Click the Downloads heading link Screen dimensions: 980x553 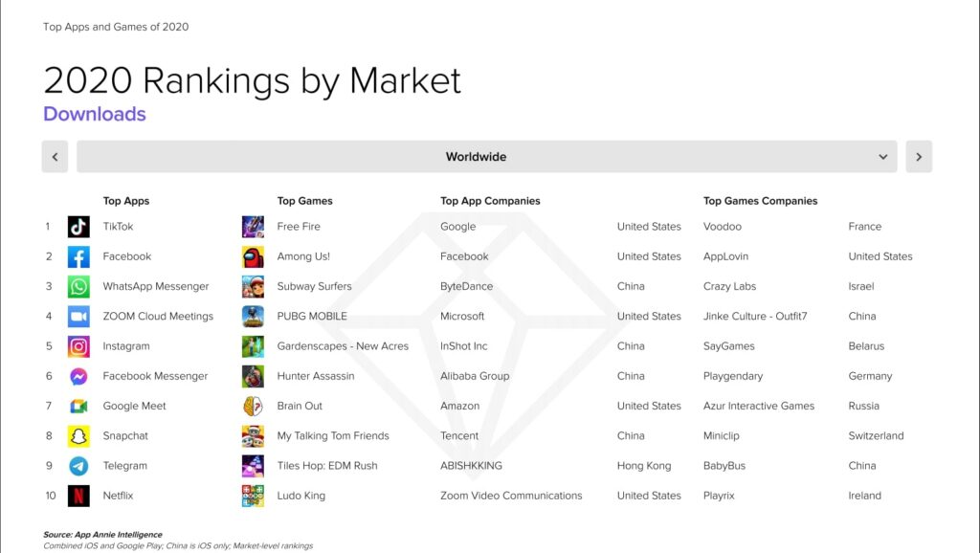95,114
